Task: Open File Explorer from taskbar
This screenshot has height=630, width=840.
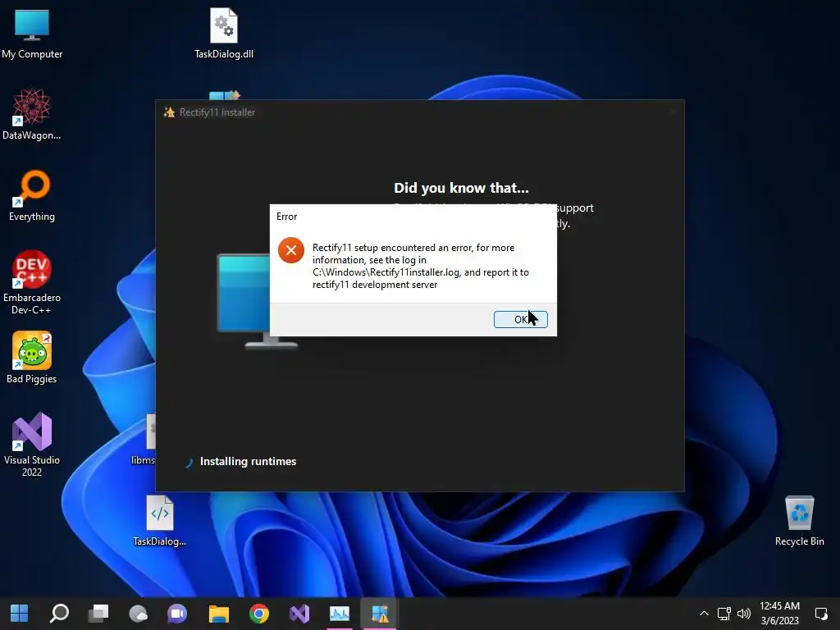Action: (218, 614)
